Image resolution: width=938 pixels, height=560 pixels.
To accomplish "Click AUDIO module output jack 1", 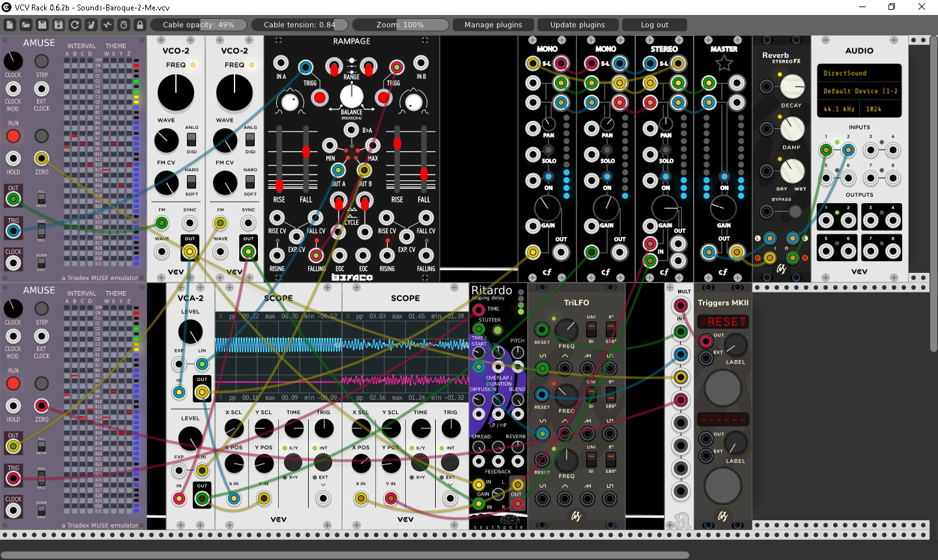I will 826,221.
